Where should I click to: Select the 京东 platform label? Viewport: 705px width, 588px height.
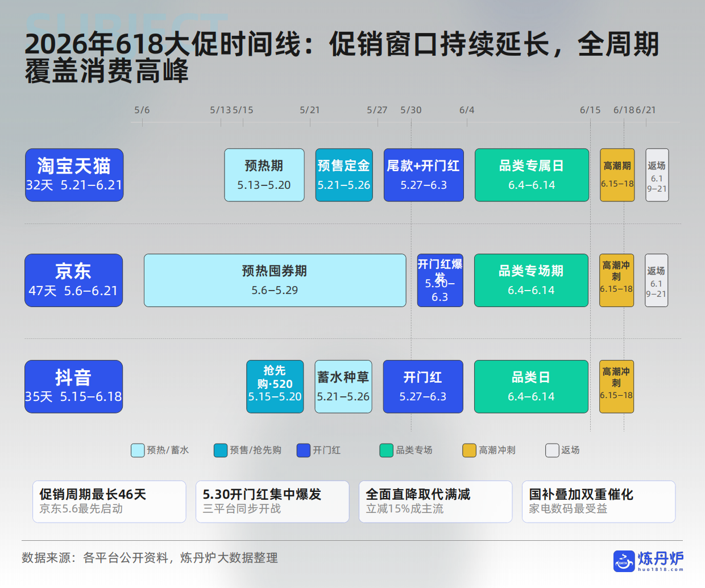tap(74, 280)
